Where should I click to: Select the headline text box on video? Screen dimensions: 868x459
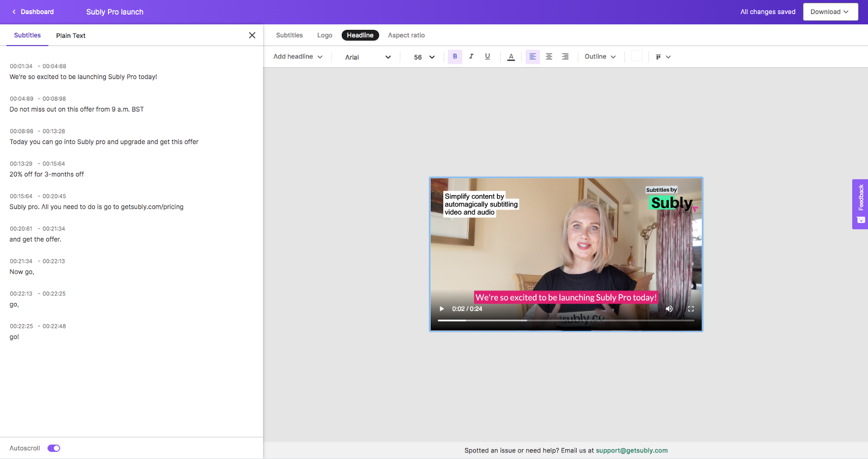[x=481, y=204]
